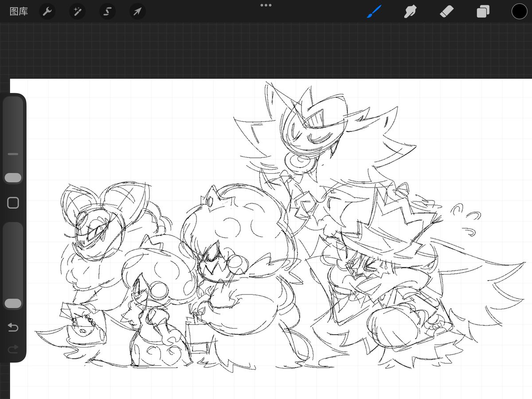Tap the Modify square button on sidebar
The height and width of the screenshot is (399, 532).
click(13, 203)
